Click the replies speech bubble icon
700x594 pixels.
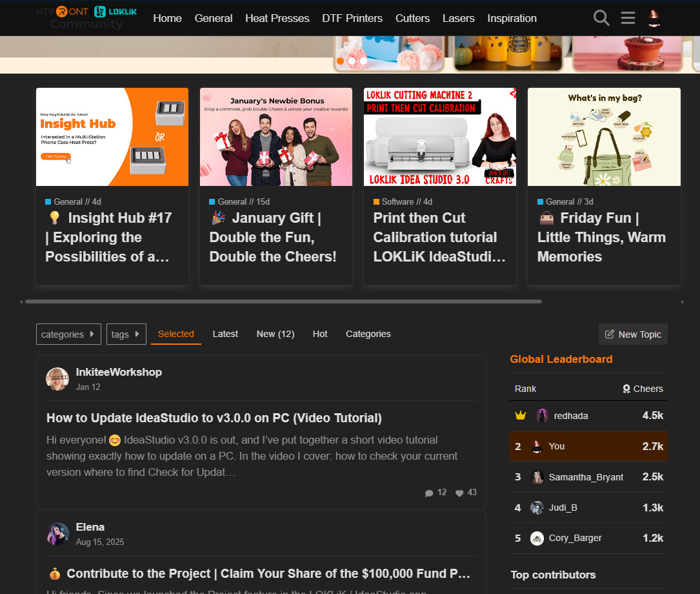(x=429, y=493)
